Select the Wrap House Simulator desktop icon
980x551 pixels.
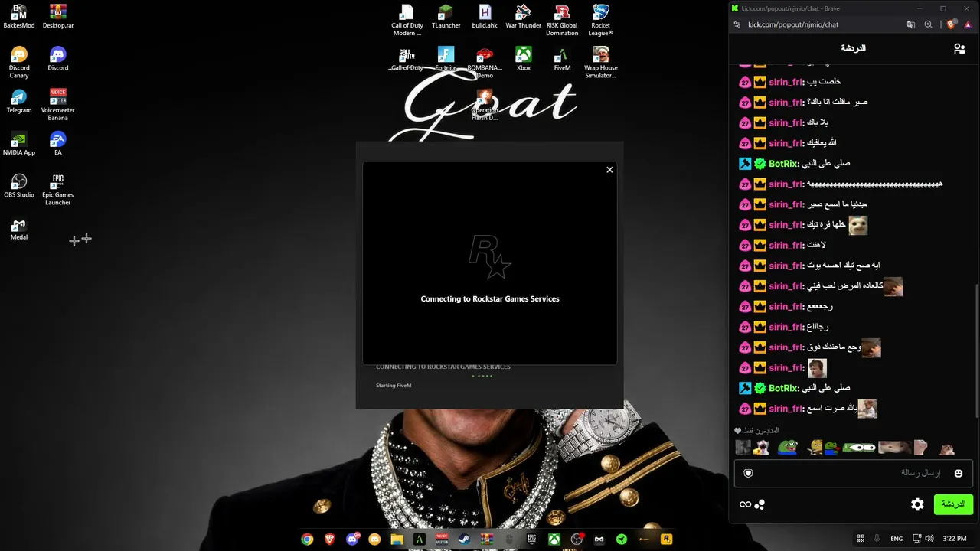pos(601,63)
